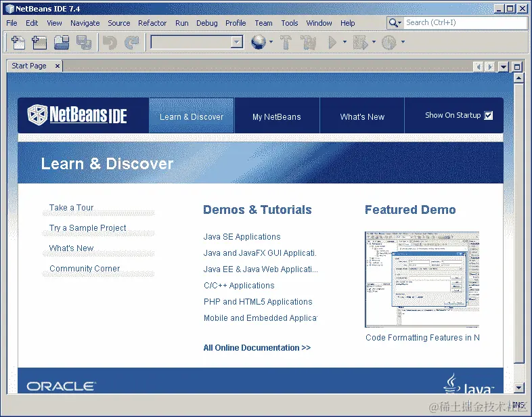Viewport: 532px width, 417px height.
Task: Close the Start Page tab
Action: pyautogui.click(x=58, y=66)
